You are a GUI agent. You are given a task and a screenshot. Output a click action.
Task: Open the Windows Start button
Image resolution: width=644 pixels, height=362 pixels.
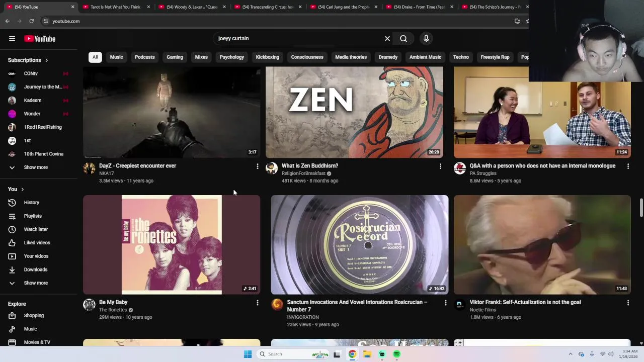point(248,354)
